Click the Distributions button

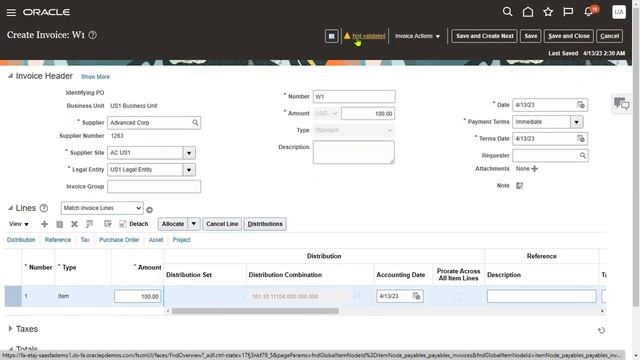[265, 224]
